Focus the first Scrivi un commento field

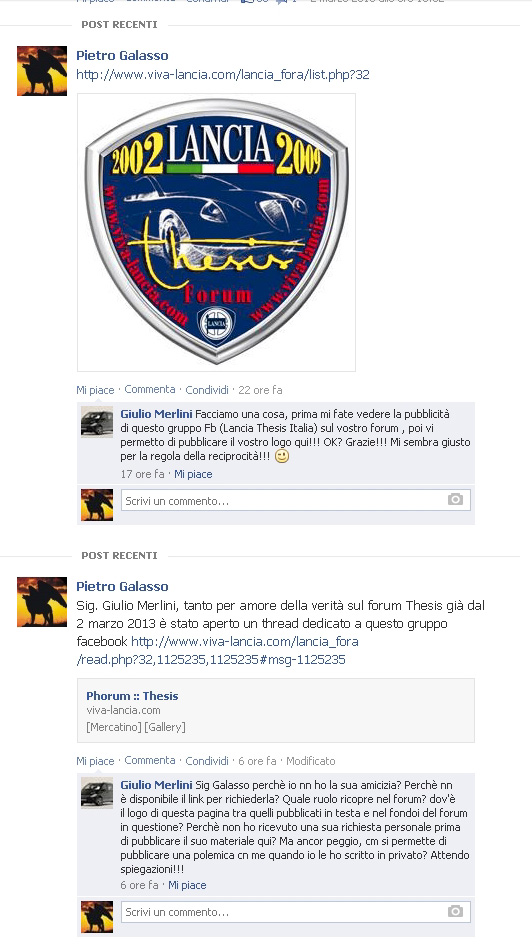click(295, 500)
